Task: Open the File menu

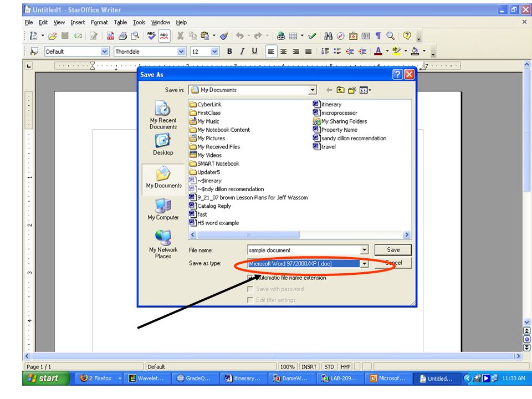Action: pos(28,22)
